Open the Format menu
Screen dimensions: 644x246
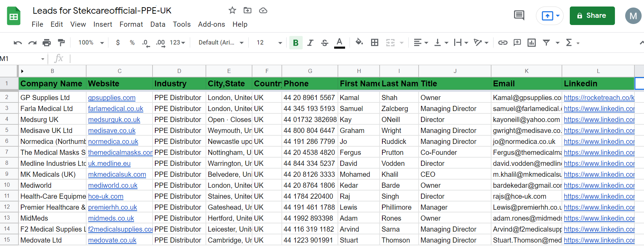131,24
